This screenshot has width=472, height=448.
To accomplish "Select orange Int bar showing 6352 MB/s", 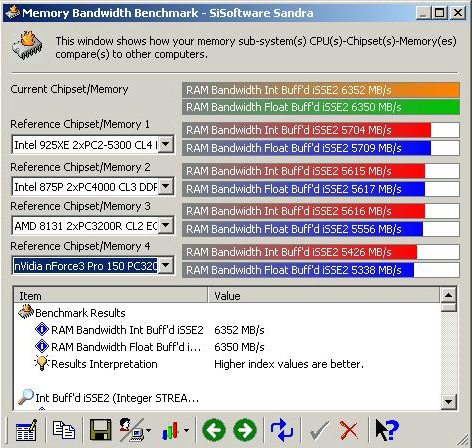I will tap(321, 90).
